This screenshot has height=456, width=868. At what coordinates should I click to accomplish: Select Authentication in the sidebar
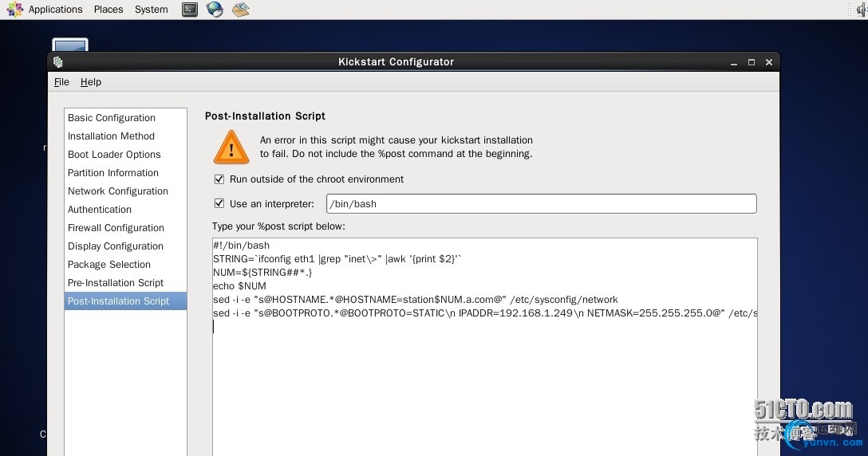pyautogui.click(x=126, y=209)
